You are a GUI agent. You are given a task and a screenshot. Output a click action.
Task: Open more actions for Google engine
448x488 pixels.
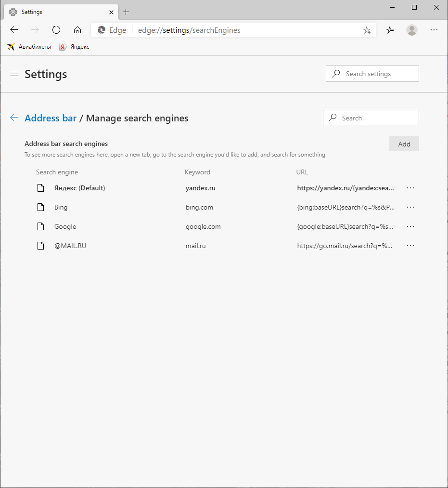click(410, 226)
